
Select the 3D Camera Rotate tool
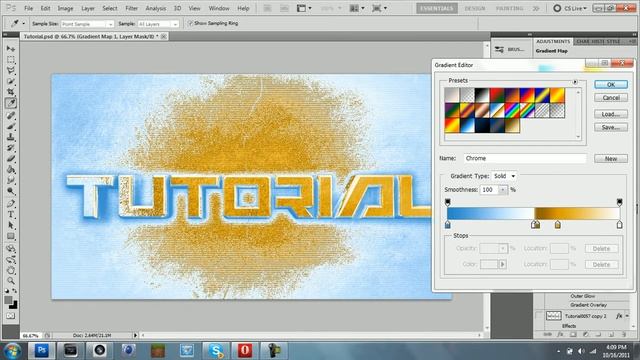pyautogui.click(x=11, y=259)
